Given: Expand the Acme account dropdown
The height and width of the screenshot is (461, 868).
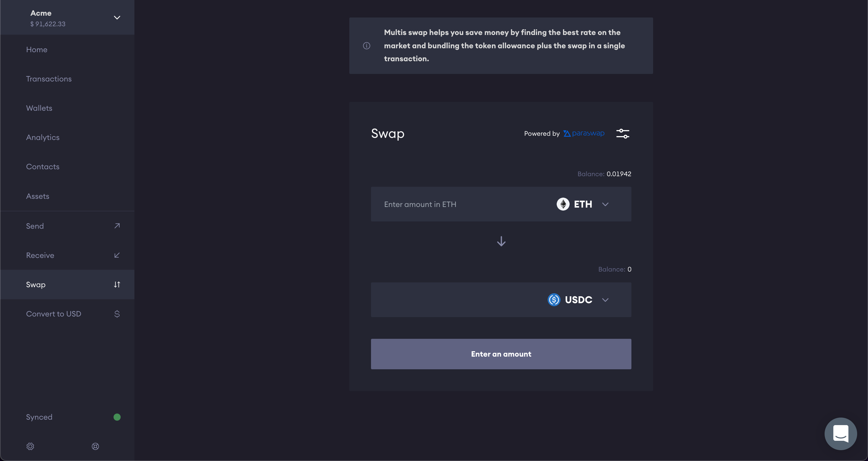Looking at the screenshot, I should [117, 17].
